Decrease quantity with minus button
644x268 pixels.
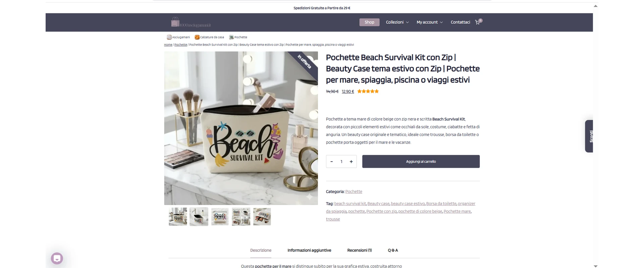tap(331, 161)
